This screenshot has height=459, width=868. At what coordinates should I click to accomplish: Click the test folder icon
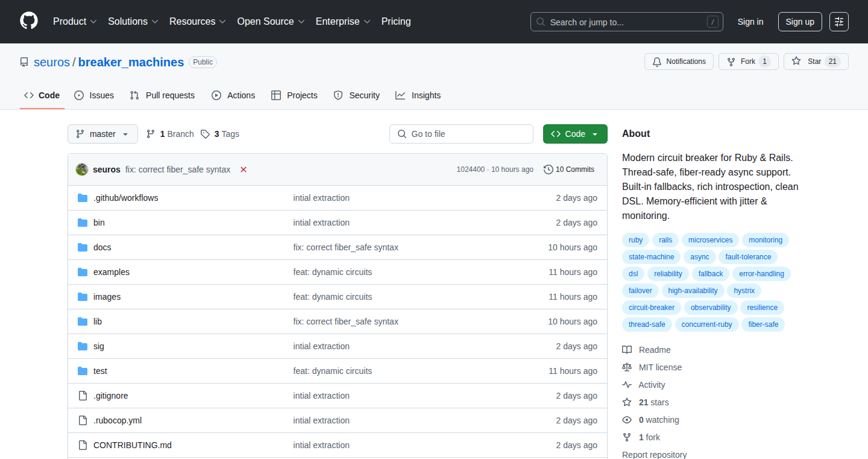(x=83, y=371)
